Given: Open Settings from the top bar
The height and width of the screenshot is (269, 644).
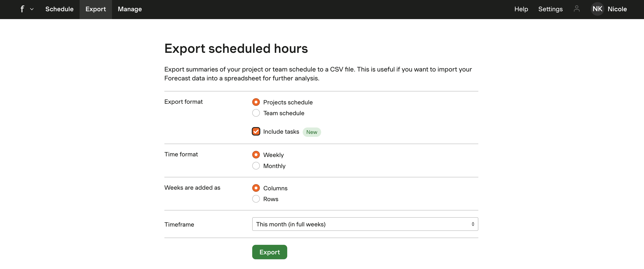Looking at the screenshot, I should 550,9.
